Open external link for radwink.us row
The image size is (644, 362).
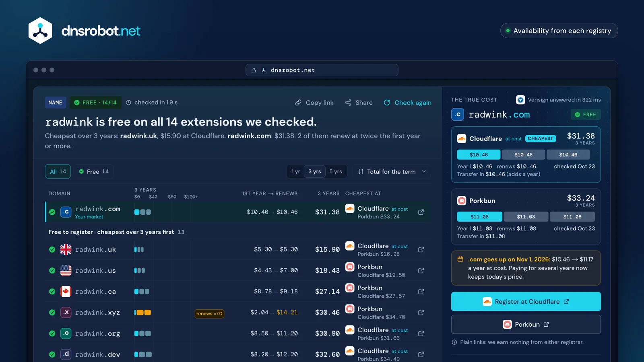point(421,270)
